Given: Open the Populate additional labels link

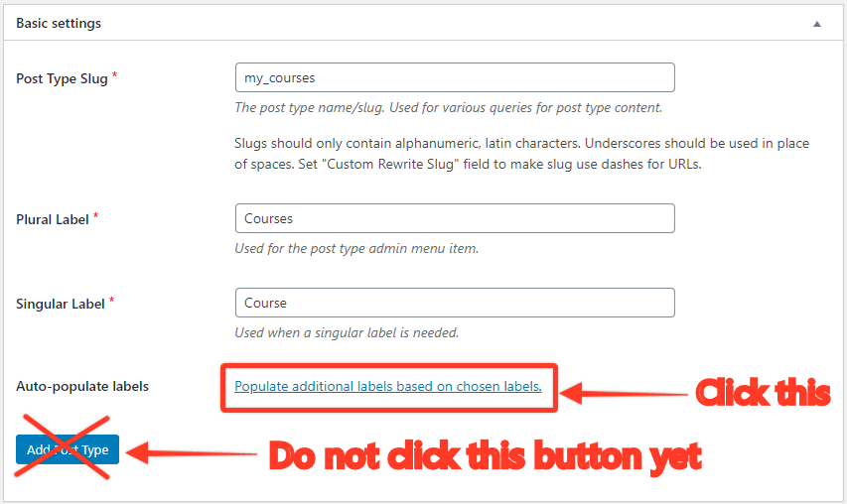Looking at the screenshot, I should pos(388,386).
